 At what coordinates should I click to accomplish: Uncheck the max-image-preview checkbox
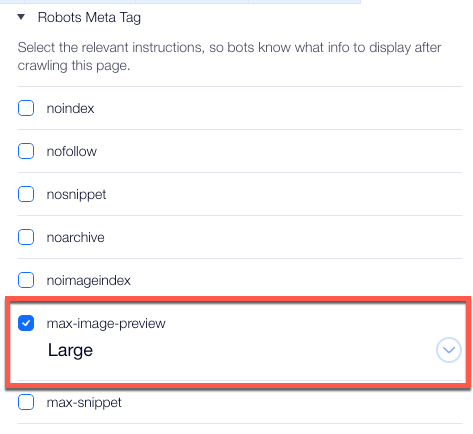[26, 323]
